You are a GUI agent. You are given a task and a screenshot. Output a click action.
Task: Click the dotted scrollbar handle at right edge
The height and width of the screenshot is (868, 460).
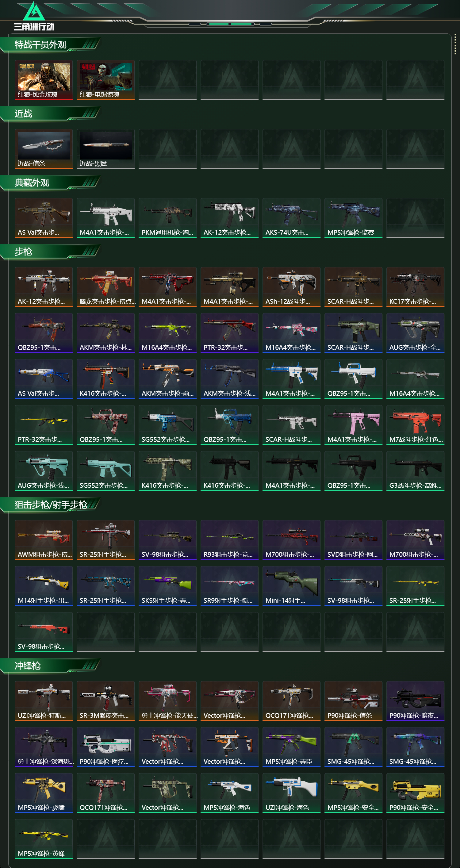click(455, 44)
